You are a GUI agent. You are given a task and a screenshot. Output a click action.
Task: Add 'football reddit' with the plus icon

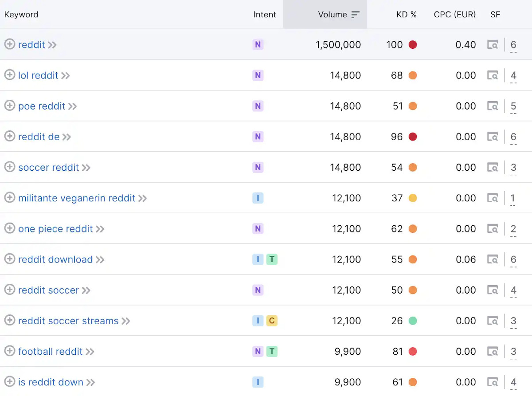point(10,351)
